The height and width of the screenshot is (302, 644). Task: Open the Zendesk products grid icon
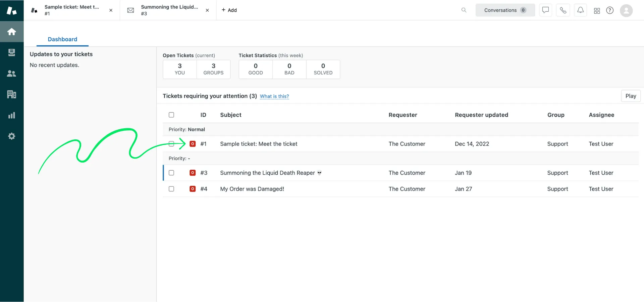click(597, 11)
